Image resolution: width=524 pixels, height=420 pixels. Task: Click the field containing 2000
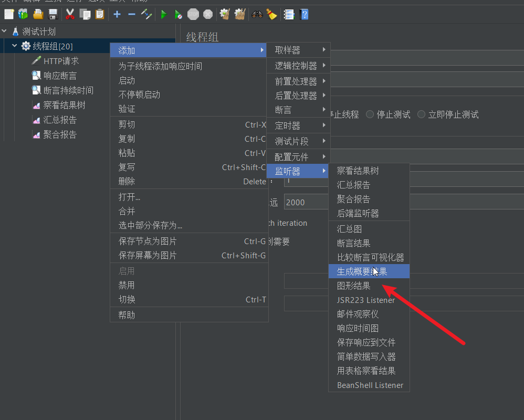coord(306,202)
